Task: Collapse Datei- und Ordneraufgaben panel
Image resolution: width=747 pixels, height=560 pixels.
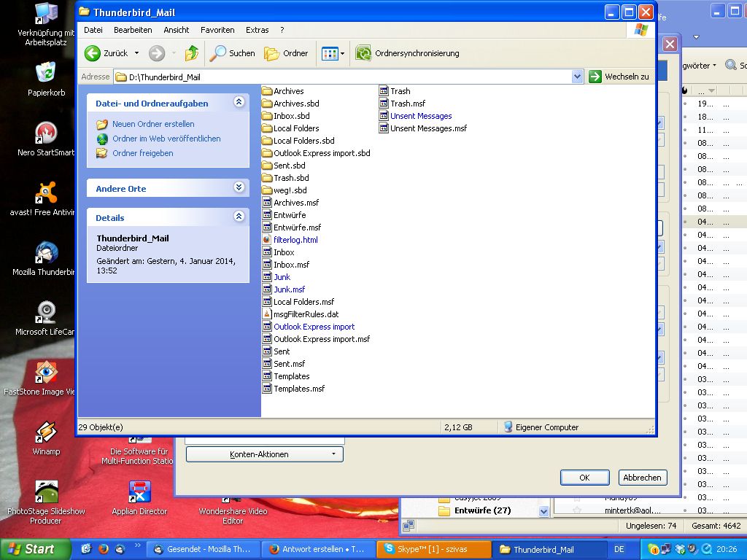Action: pyautogui.click(x=239, y=102)
